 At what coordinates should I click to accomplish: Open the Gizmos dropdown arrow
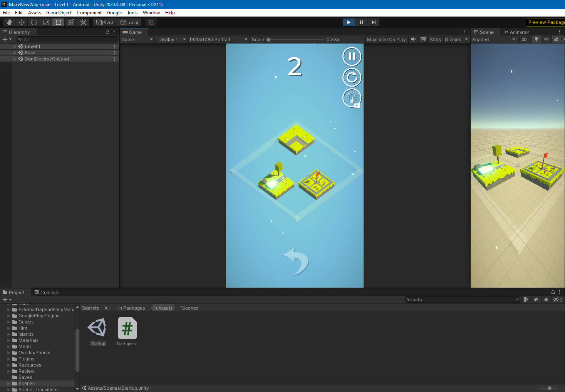click(x=466, y=39)
